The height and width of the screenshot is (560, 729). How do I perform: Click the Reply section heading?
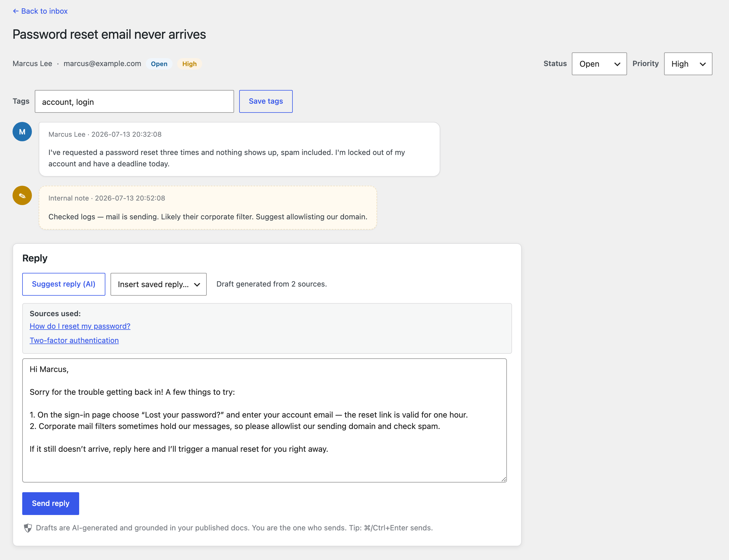pyautogui.click(x=35, y=258)
